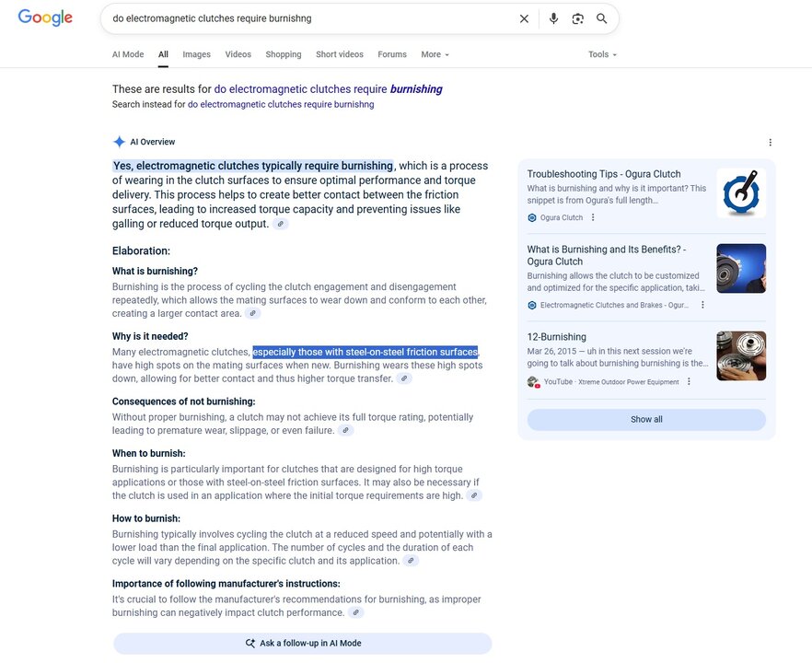Open search by image camera icon
Screen dimensions: 812x663
[x=577, y=18]
